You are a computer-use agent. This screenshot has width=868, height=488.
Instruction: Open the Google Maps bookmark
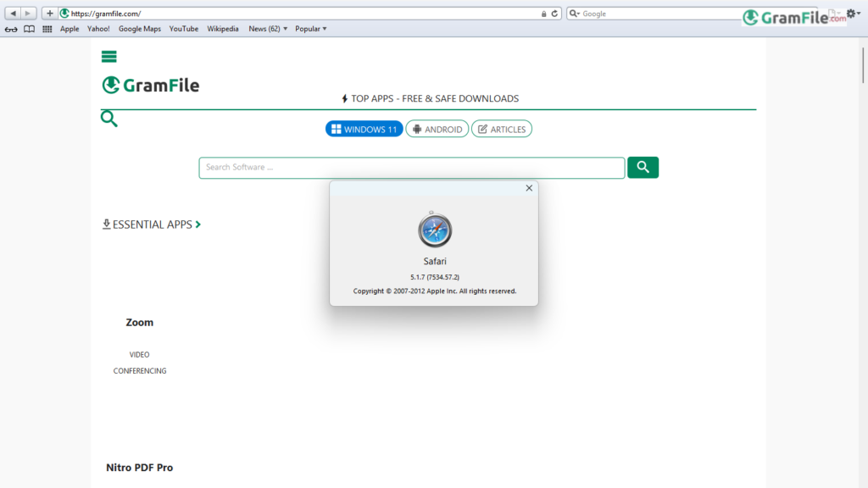click(x=140, y=29)
